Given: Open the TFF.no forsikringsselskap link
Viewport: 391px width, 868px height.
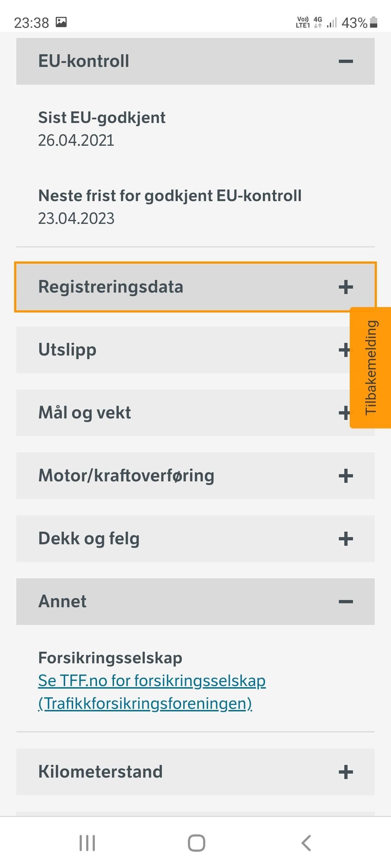Looking at the screenshot, I should tap(152, 692).
